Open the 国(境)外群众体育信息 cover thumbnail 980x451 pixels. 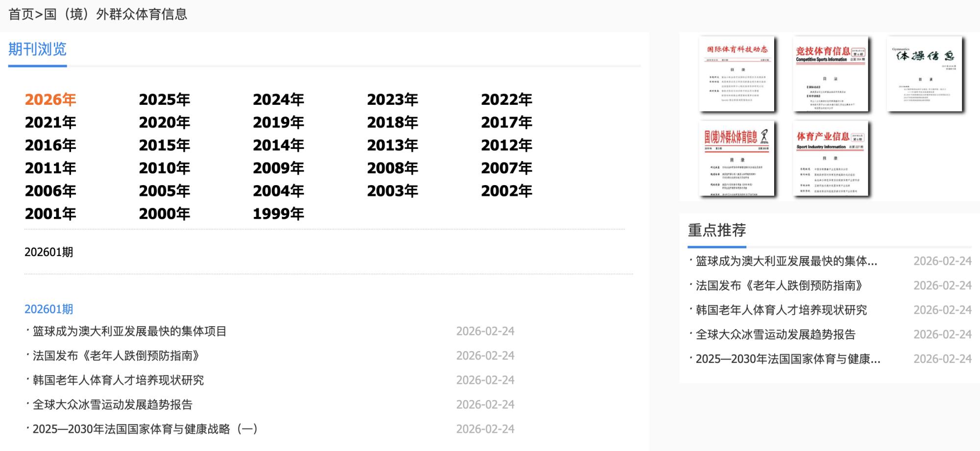tap(736, 159)
